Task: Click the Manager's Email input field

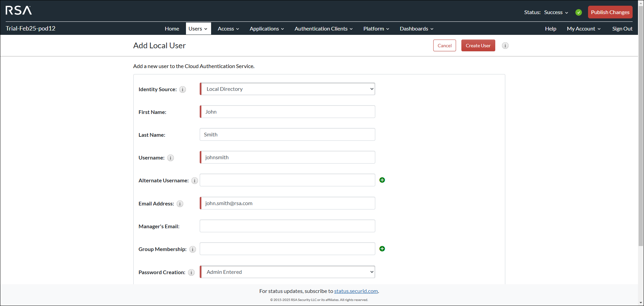Action: (287, 226)
